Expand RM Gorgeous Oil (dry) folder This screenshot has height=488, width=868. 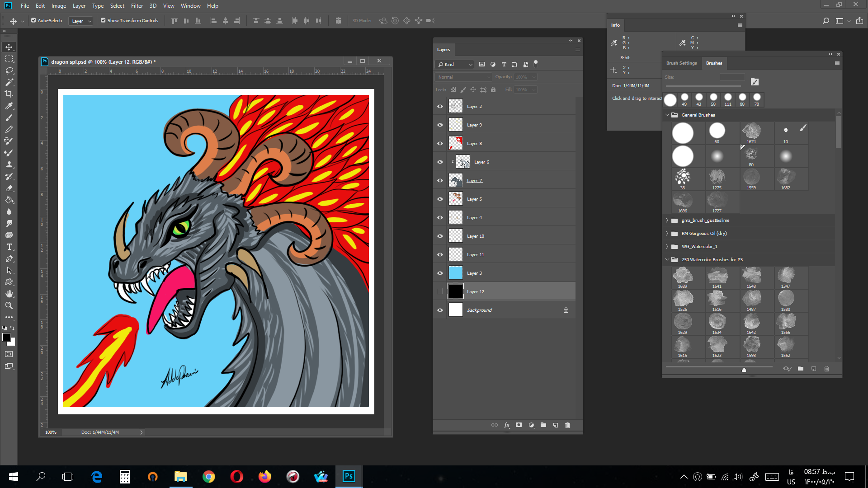pyautogui.click(x=667, y=234)
